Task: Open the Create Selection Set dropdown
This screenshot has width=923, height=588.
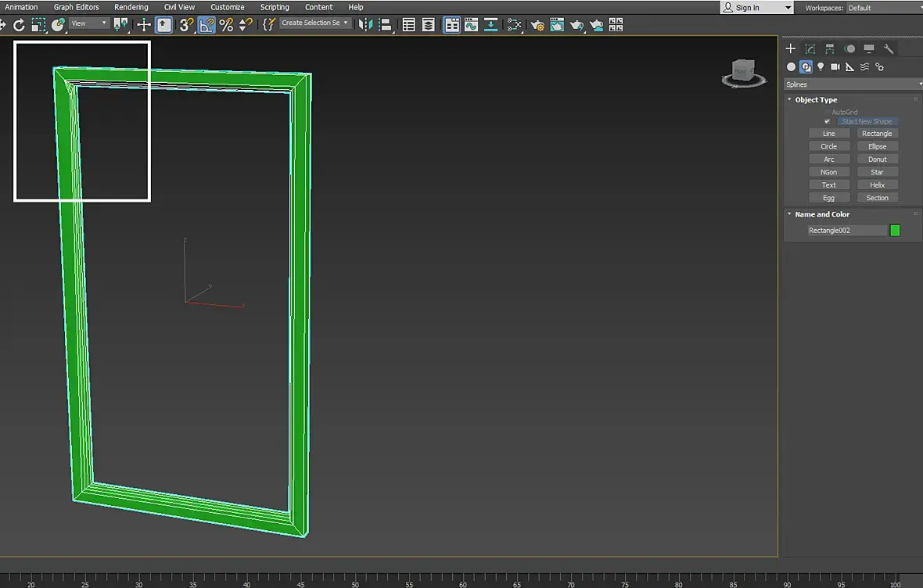Action: coord(315,23)
